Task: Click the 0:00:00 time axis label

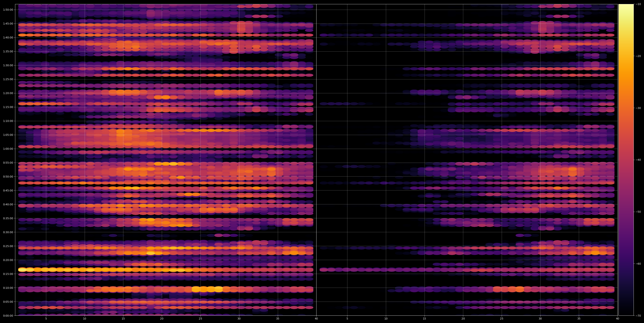Action: pos(8,315)
